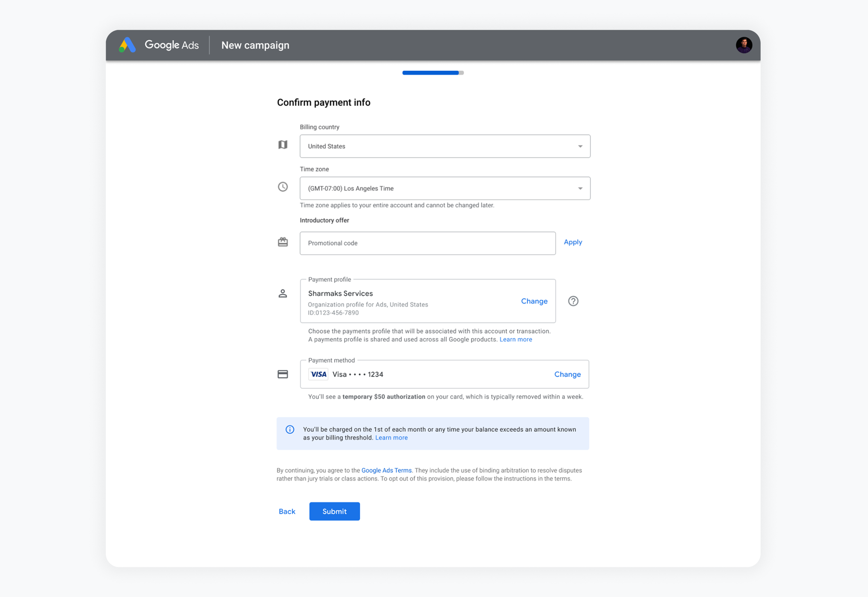Click the campaign setup progress bar
The width and height of the screenshot is (868, 597).
pos(433,73)
